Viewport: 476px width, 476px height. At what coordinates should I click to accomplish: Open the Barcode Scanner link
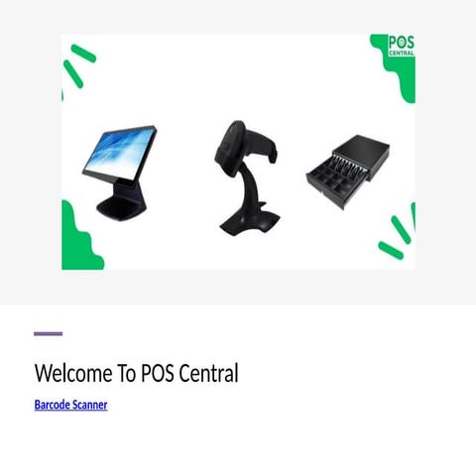point(70,405)
